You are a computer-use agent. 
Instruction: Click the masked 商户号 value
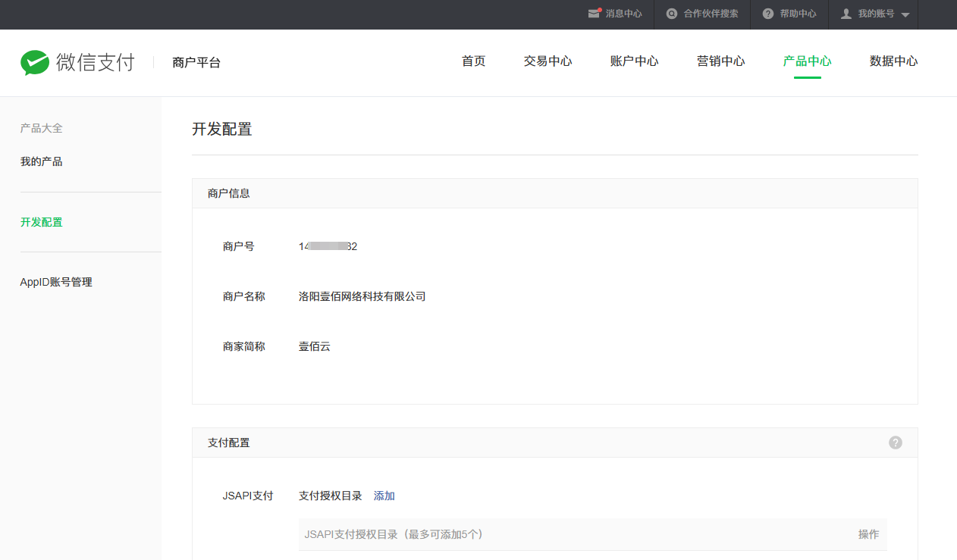click(328, 246)
